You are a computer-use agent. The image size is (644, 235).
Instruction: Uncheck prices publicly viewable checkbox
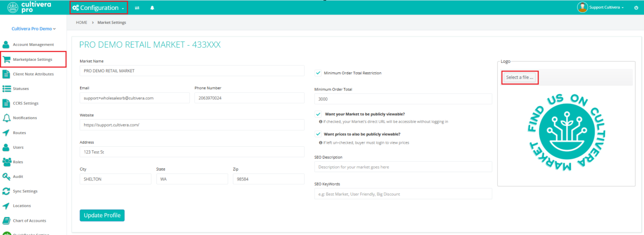pos(318,134)
